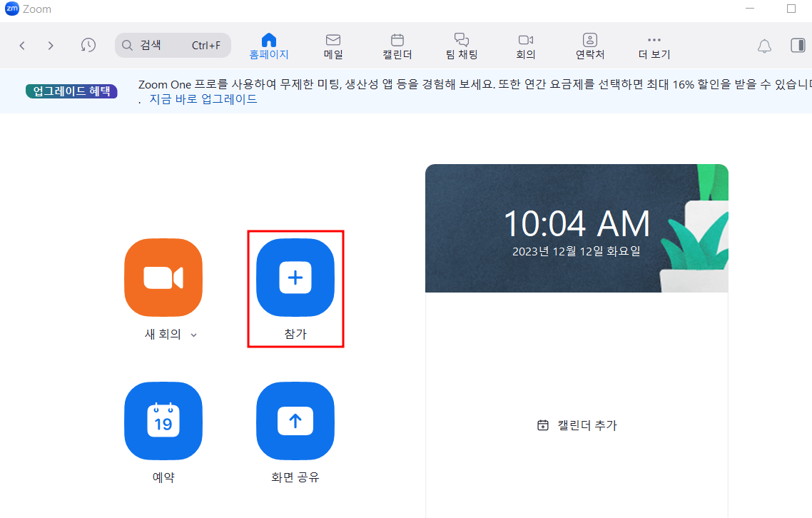Screen dimensions: 812x518
Task: Open the 예약 schedule calendar icon
Action: [x=163, y=421]
